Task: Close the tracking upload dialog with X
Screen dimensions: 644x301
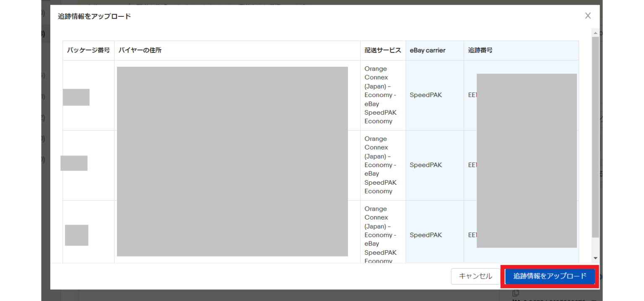Action: pos(588,16)
